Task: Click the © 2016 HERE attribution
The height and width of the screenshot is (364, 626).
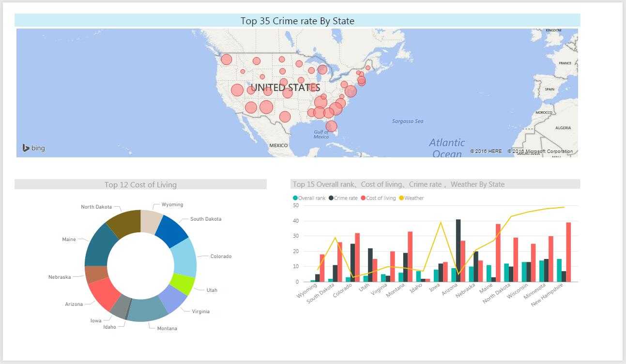Action: point(486,152)
